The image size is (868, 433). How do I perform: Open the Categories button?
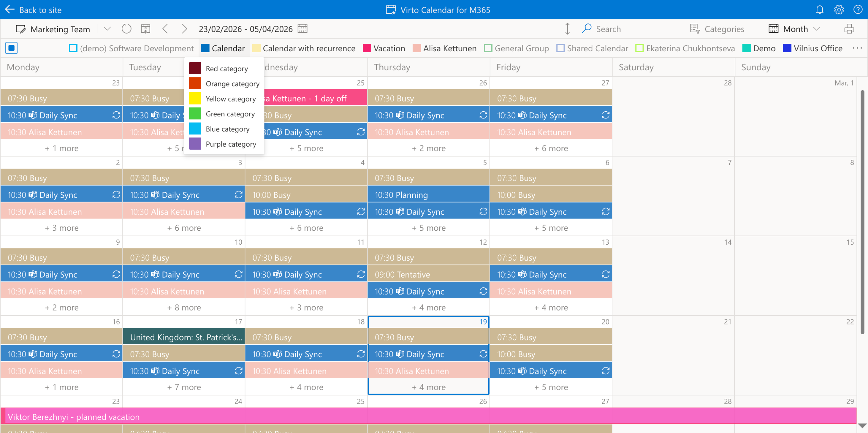[x=717, y=29]
